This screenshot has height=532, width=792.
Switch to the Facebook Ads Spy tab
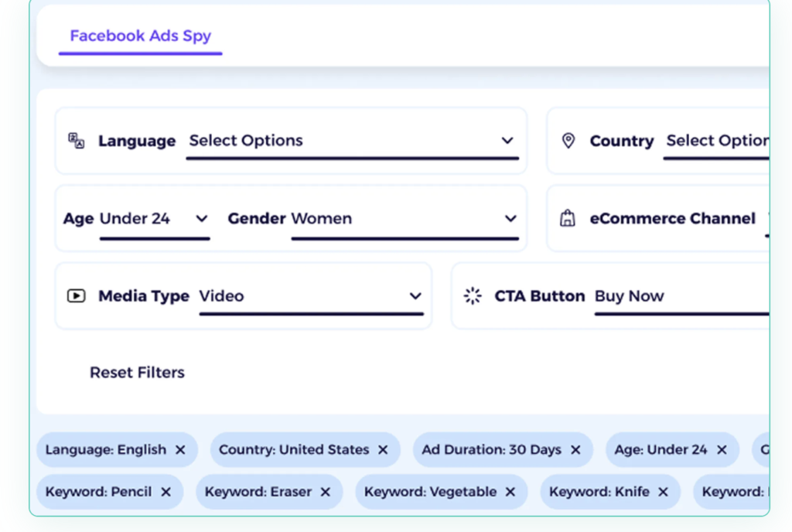click(140, 36)
